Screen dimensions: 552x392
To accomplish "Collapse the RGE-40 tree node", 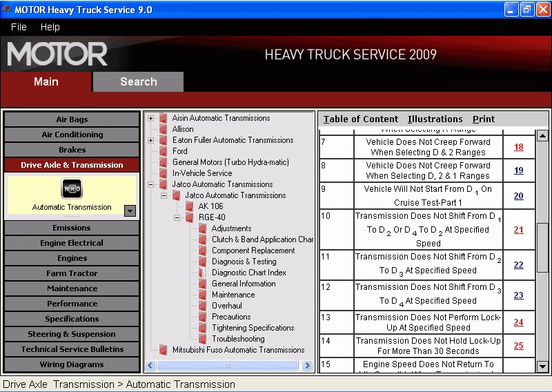I will coord(177,217).
